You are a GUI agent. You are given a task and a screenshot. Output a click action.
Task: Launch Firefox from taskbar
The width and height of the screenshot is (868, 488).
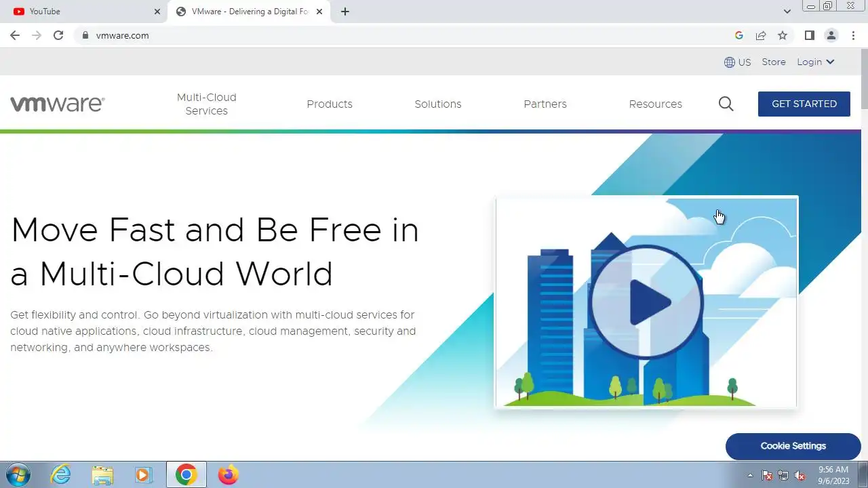click(x=229, y=474)
